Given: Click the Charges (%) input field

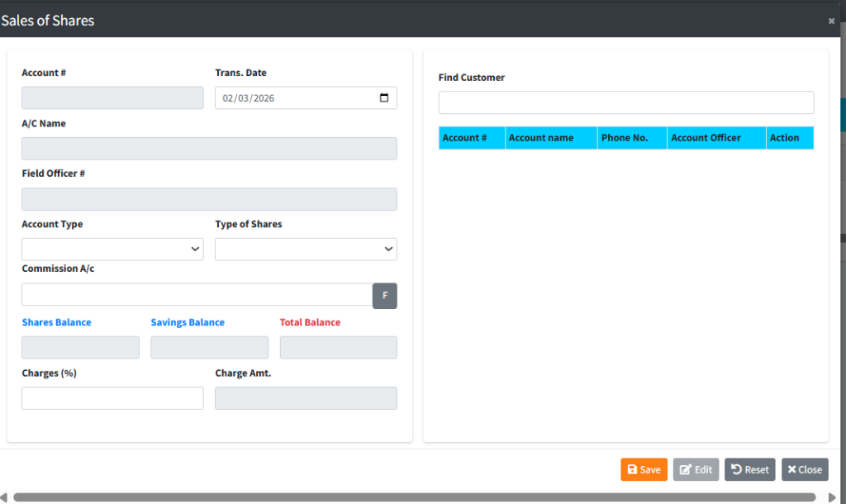Looking at the screenshot, I should [112, 398].
